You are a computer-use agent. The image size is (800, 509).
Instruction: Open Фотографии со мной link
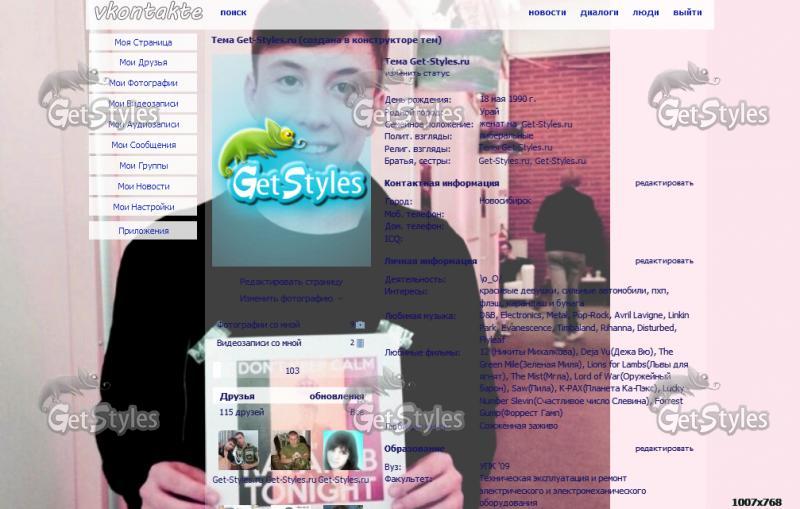[x=258, y=325]
